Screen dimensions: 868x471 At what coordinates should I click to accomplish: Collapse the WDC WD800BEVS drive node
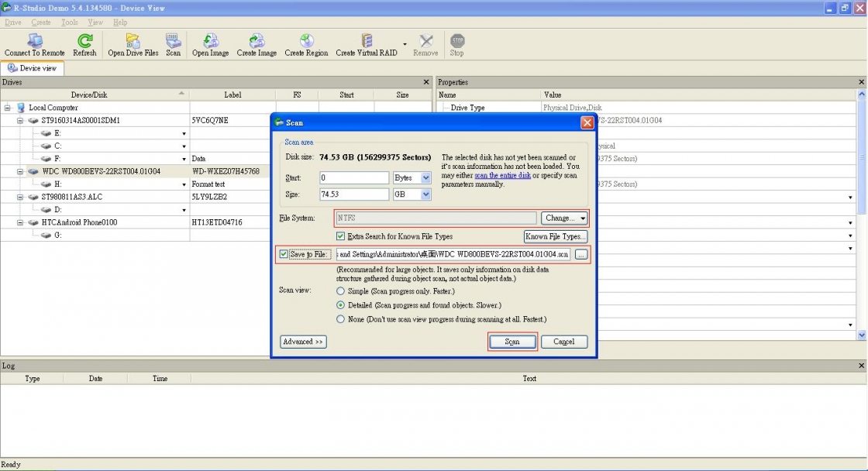[20, 171]
